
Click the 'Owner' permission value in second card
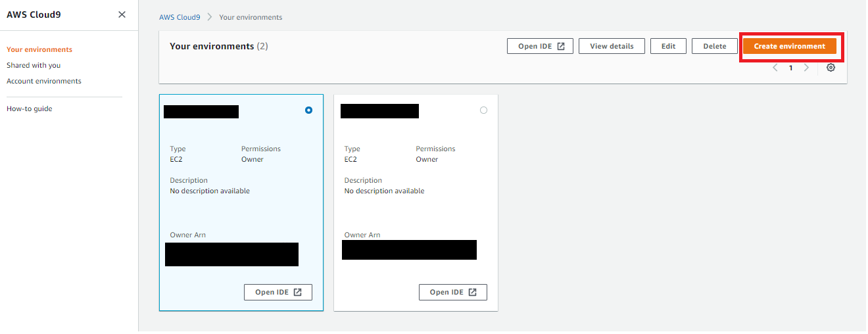[x=427, y=159]
